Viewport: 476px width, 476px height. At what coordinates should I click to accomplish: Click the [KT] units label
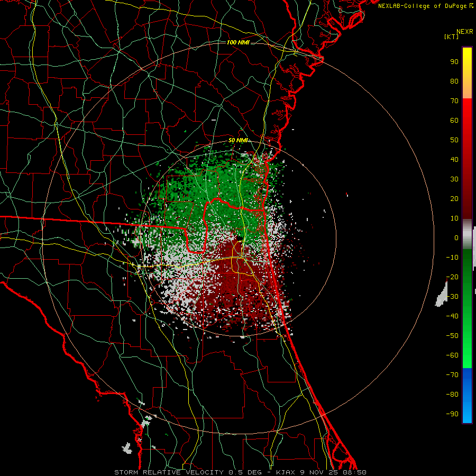452,36
